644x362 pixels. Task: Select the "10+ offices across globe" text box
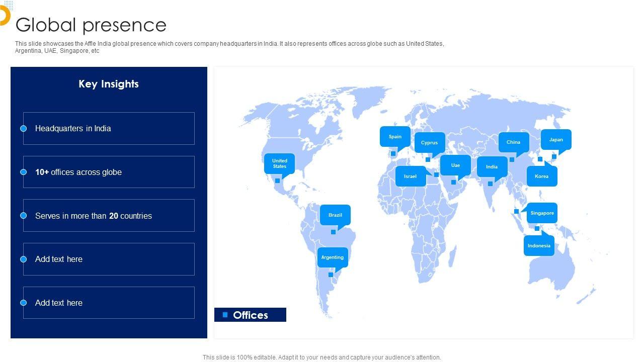tap(109, 172)
